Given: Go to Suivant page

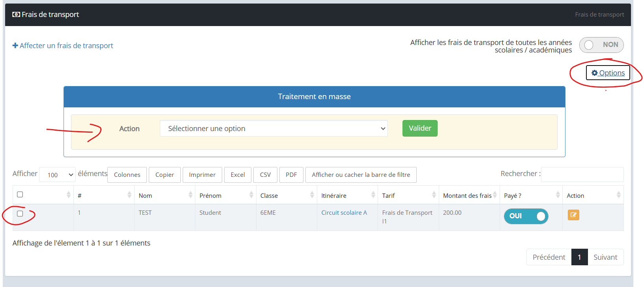Looking at the screenshot, I should click(x=605, y=257).
